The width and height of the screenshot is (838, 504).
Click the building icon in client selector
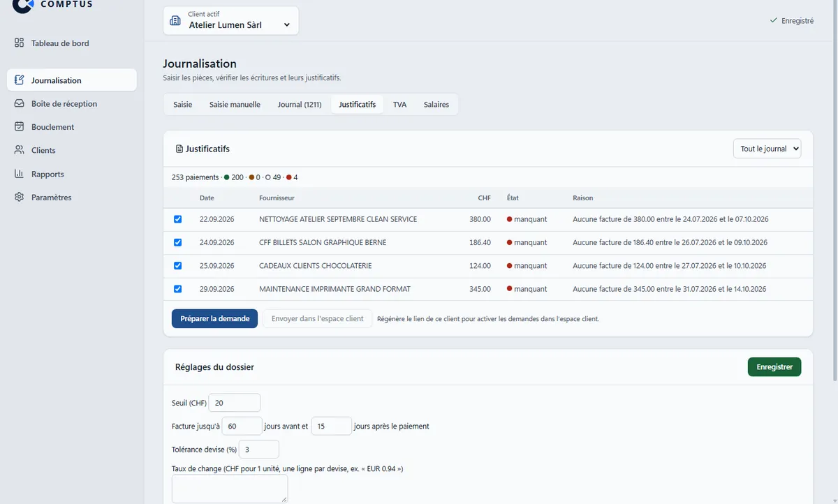[x=175, y=20]
